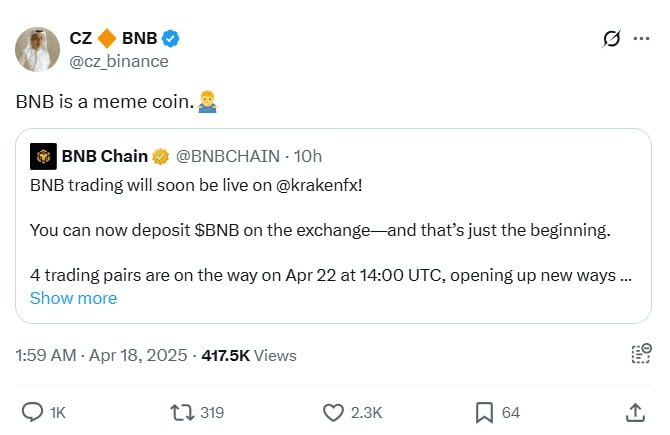Bookmark the tweet
The height and width of the screenshot is (435, 670).
(x=484, y=413)
